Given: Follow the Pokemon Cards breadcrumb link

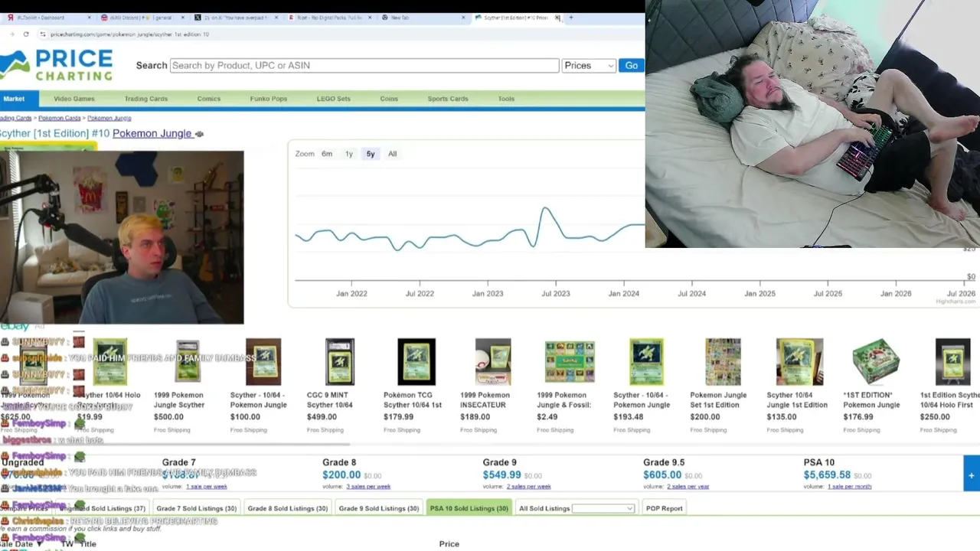Looking at the screenshot, I should (60, 119).
